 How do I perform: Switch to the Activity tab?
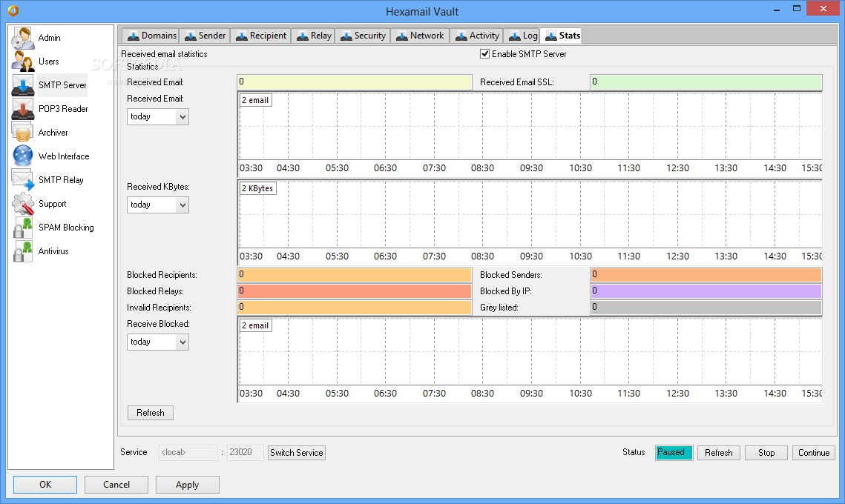pyautogui.click(x=476, y=36)
